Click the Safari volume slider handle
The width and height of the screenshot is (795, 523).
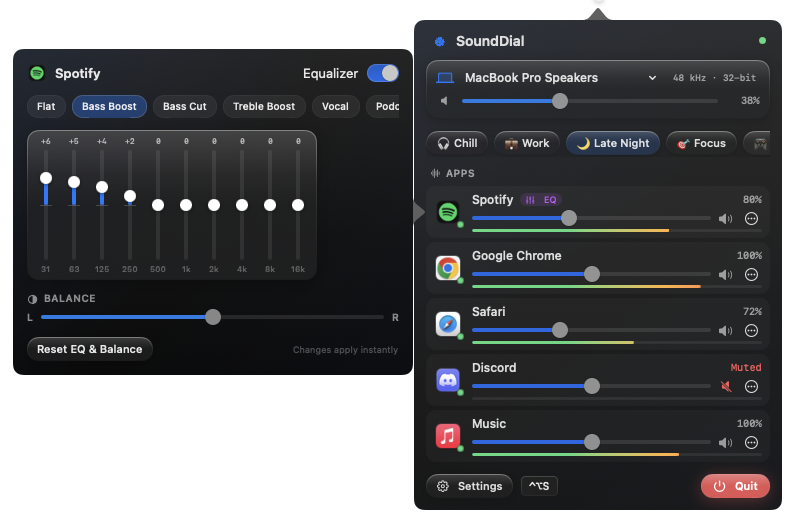coord(560,330)
